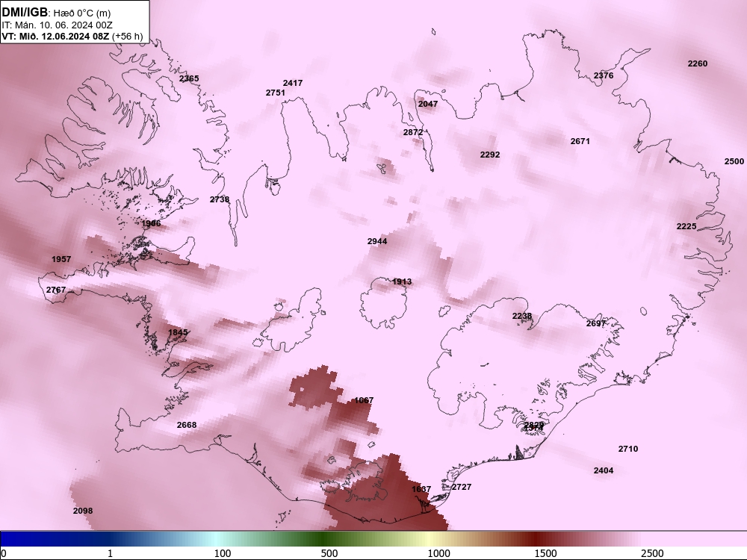
Task: Click the map value 2225
Action: click(x=686, y=227)
